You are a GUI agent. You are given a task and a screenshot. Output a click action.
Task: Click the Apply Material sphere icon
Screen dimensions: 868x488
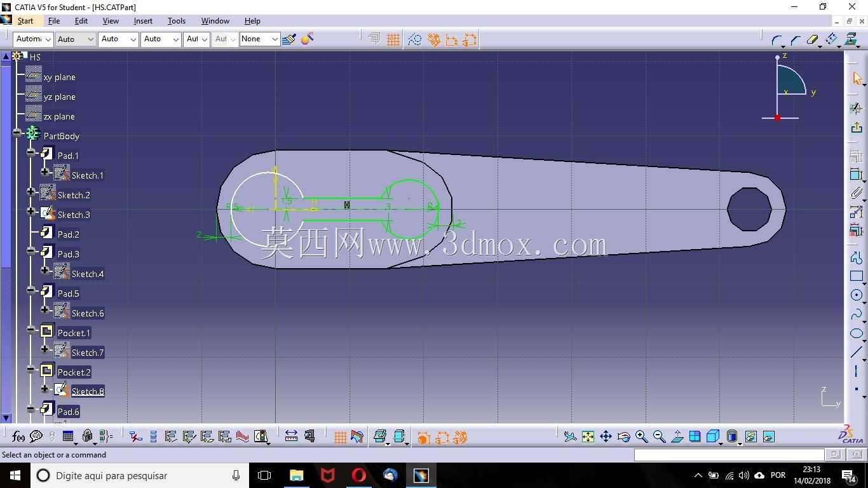click(308, 39)
